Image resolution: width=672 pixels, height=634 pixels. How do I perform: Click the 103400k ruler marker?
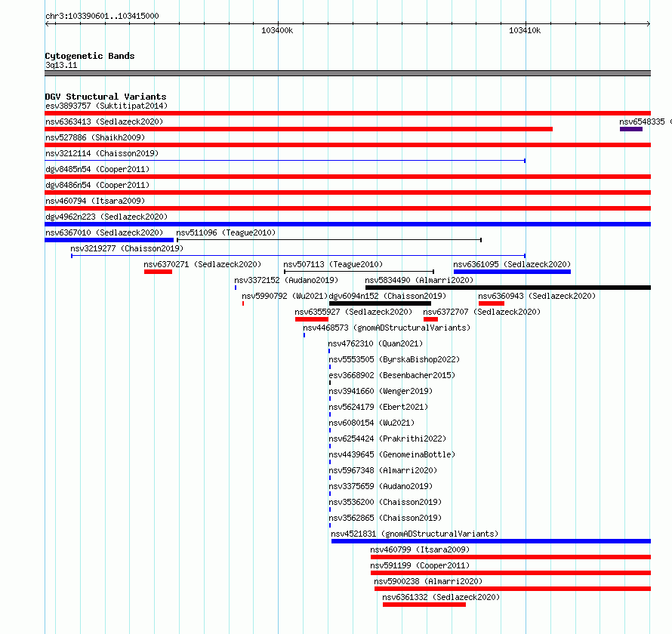tap(277, 30)
